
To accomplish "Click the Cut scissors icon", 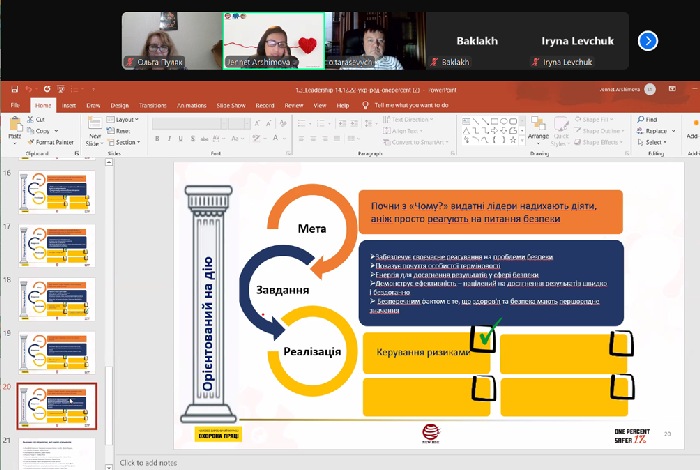I will (33, 119).
